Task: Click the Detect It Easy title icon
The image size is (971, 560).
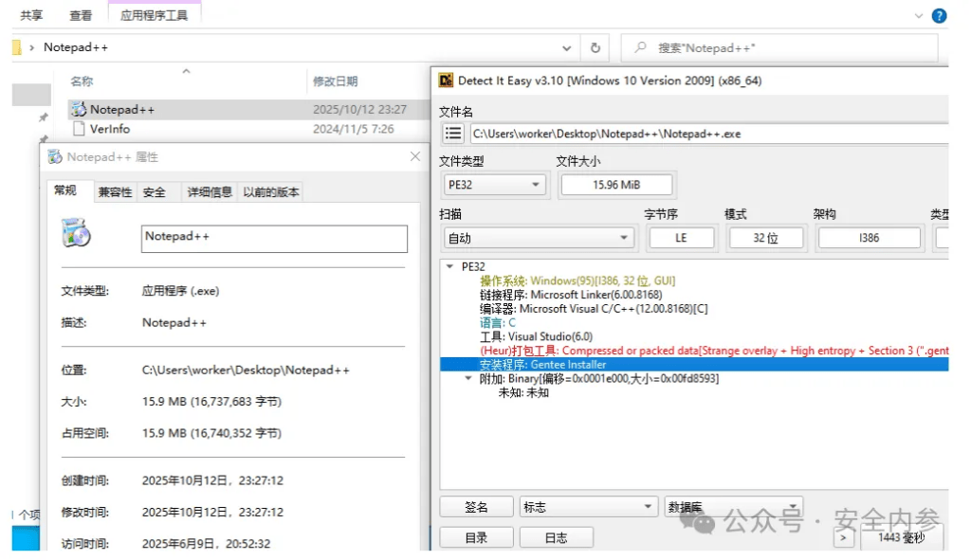Action: 446,81
